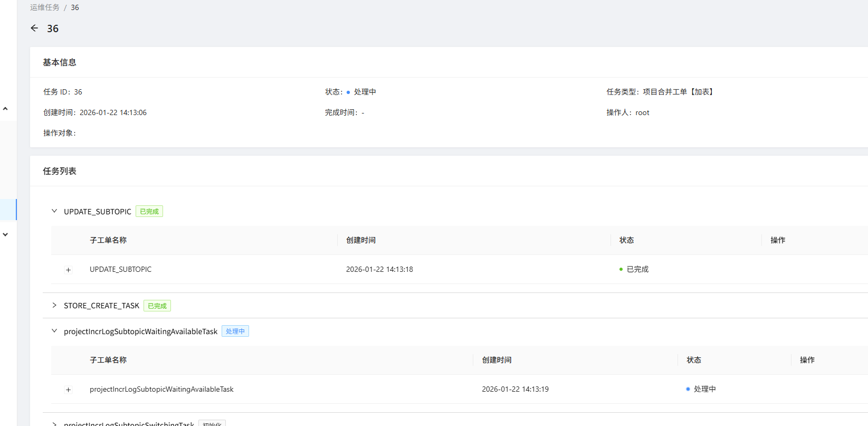Click the down chevron in left sidebar
868x426 pixels.
5,234
